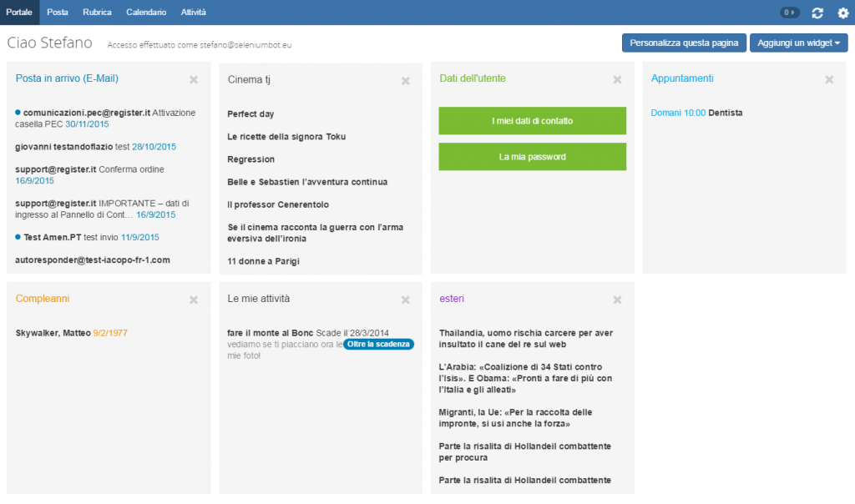Close the Cinema tj widget
Viewport: 855px width, 504px height.
point(405,80)
